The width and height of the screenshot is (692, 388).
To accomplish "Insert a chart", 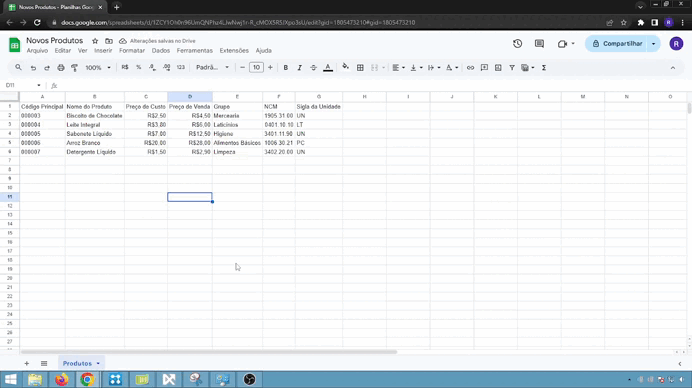I will [498, 68].
